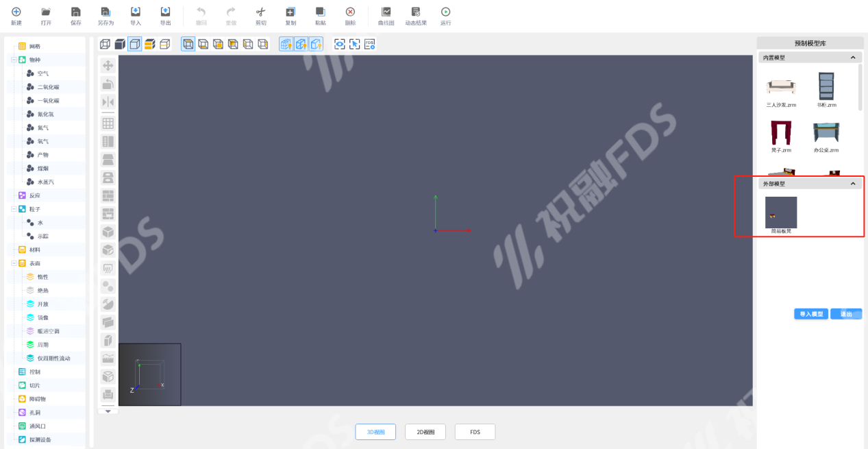This screenshot has width=868, height=449.
Task: Click the grid mesh tool icon
Action: point(108,123)
